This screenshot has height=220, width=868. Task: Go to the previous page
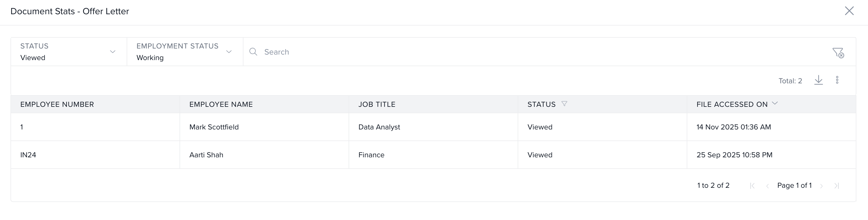click(x=767, y=186)
